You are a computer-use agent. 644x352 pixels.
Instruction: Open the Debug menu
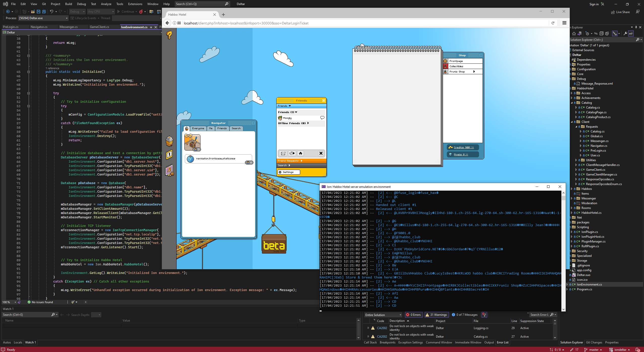(x=81, y=4)
